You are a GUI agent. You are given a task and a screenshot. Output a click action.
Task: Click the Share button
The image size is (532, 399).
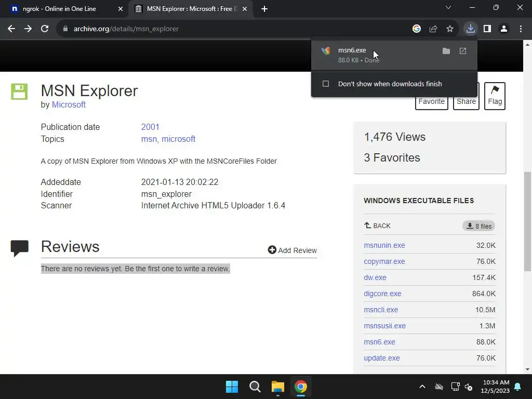pyautogui.click(x=466, y=101)
